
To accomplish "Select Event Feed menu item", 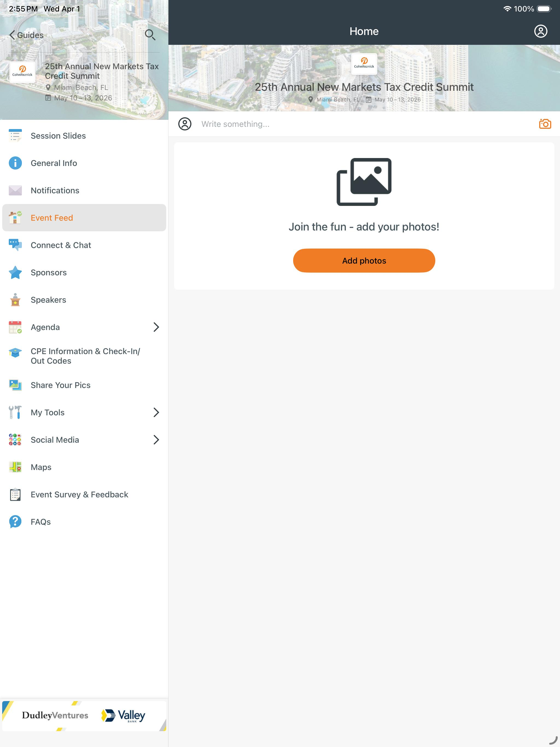I will (x=84, y=218).
